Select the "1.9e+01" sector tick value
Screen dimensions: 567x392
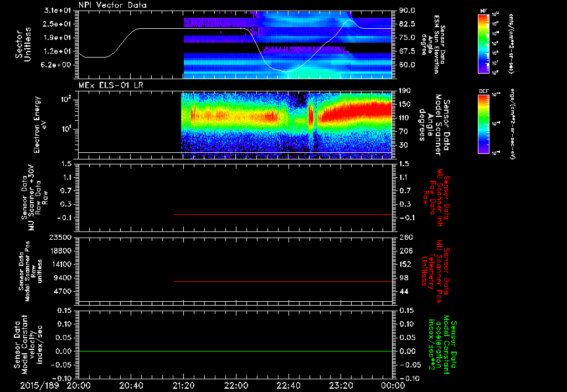(x=58, y=38)
